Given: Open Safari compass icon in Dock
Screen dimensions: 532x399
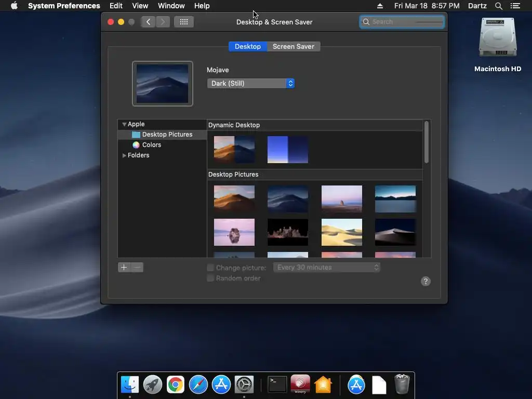Looking at the screenshot, I should coord(198,384).
